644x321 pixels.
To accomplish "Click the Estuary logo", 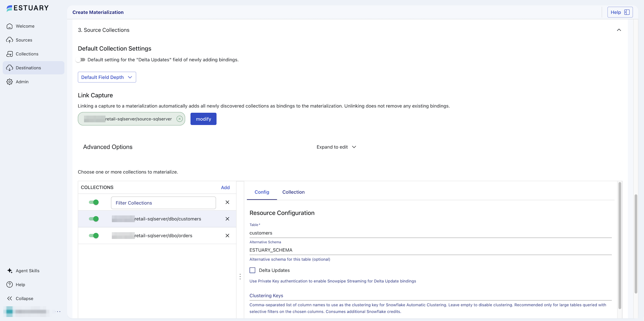I will click(x=27, y=8).
